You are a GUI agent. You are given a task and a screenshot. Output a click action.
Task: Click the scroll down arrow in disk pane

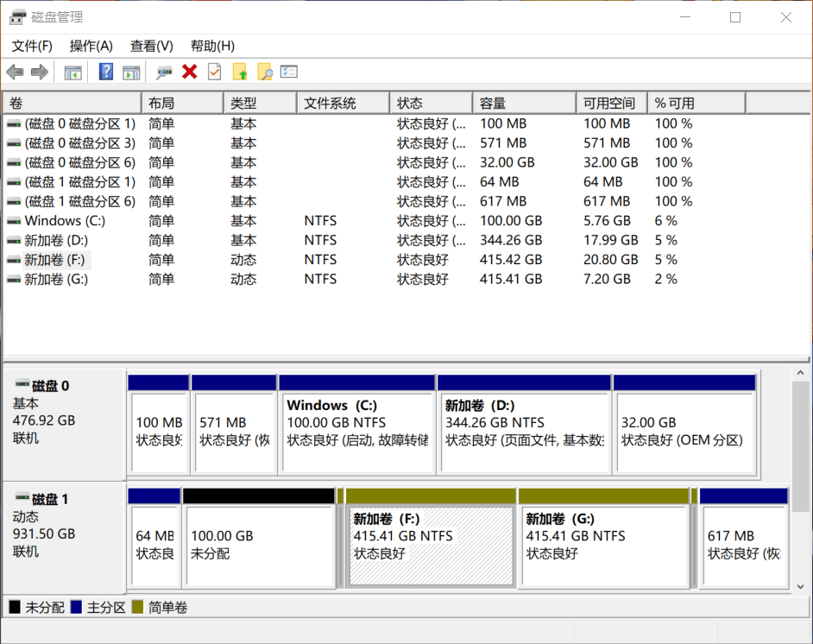pyautogui.click(x=800, y=586)
